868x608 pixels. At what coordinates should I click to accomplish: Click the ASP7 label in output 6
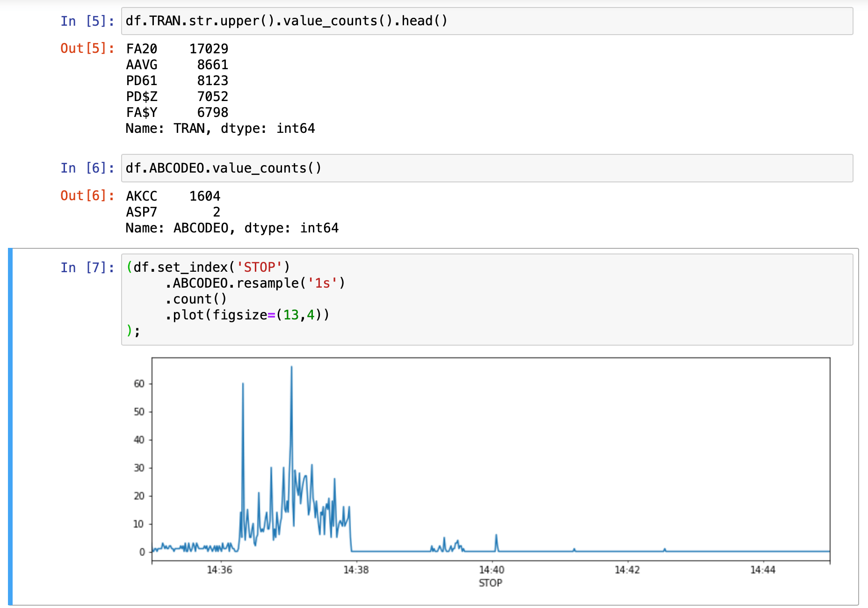pyautogui.click(x=142, y=212)
